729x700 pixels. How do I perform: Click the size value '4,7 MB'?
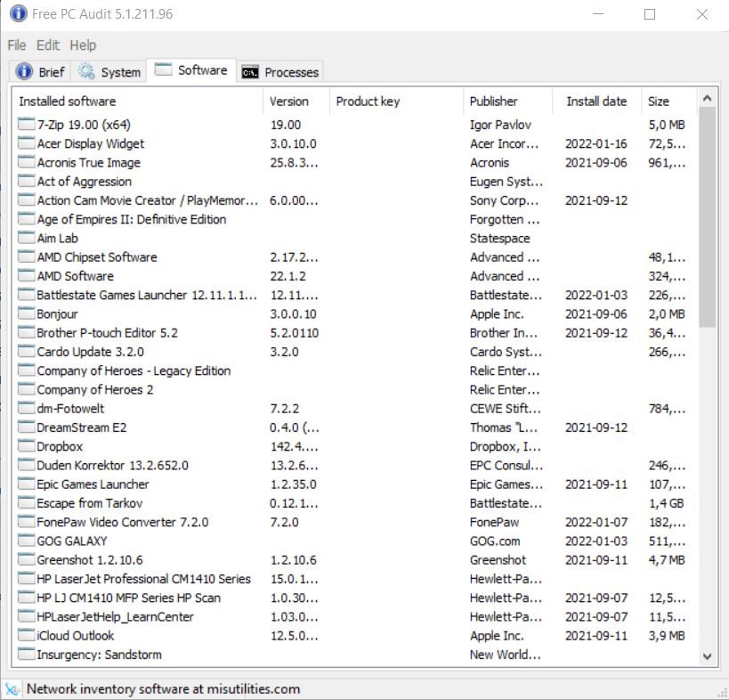[667, 560]
